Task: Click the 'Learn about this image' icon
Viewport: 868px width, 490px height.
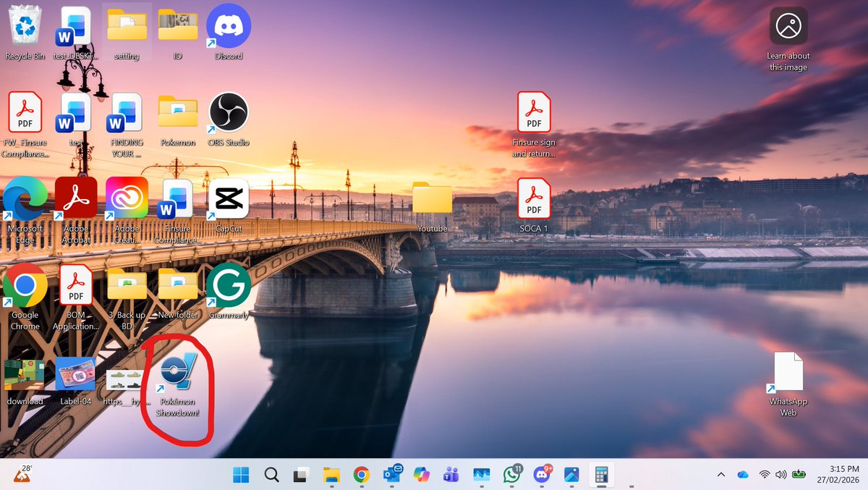Action: [x=788, y=39]
